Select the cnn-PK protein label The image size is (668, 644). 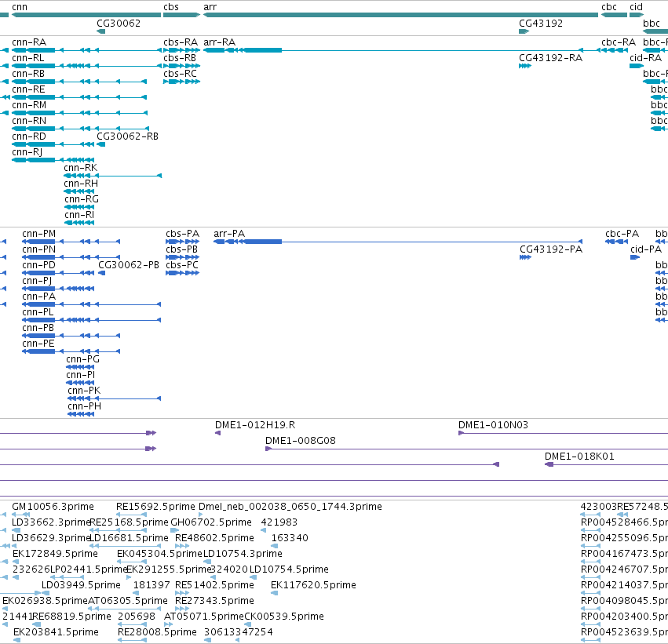pos(84,391)
